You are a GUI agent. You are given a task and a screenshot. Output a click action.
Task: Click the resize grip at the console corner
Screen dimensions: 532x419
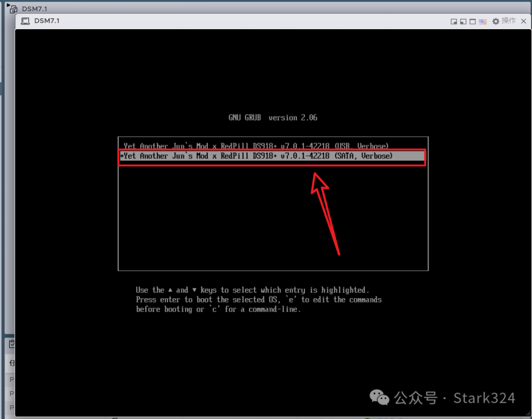[528, 414]
